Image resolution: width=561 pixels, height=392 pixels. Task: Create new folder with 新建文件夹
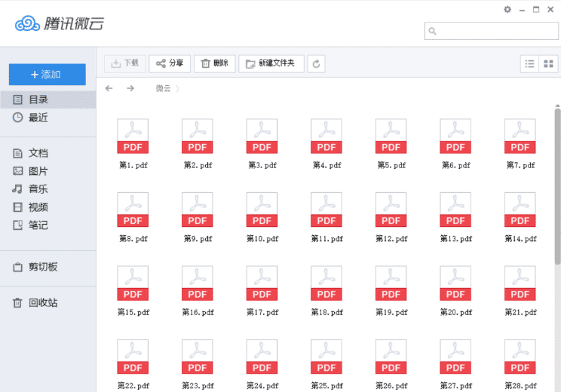coord(271,63)
